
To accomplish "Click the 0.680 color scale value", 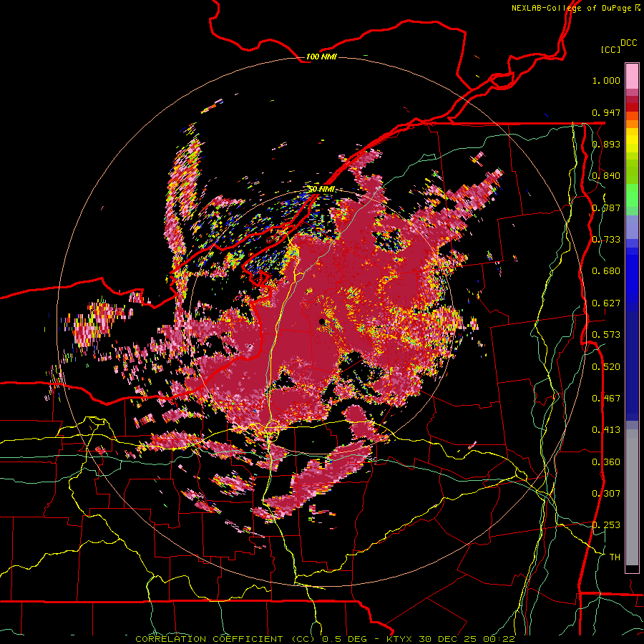I will 606,271.
